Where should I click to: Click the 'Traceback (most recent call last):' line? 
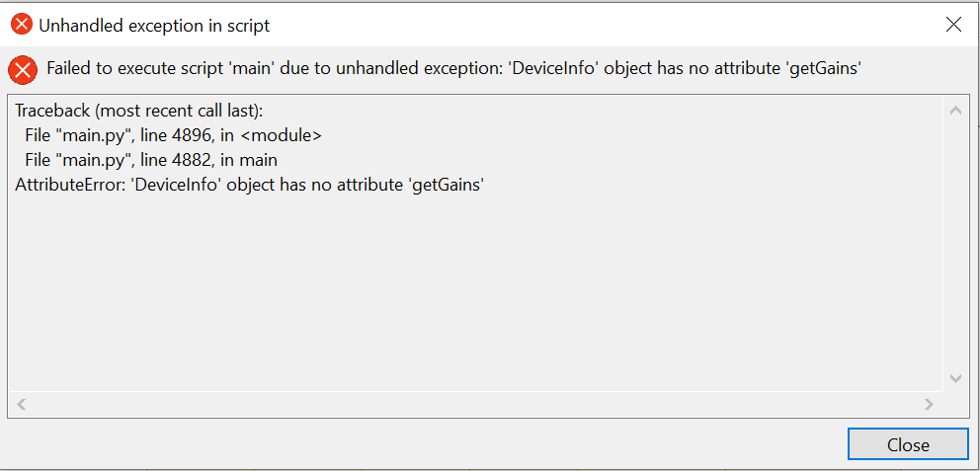click(x=138, y=112)
